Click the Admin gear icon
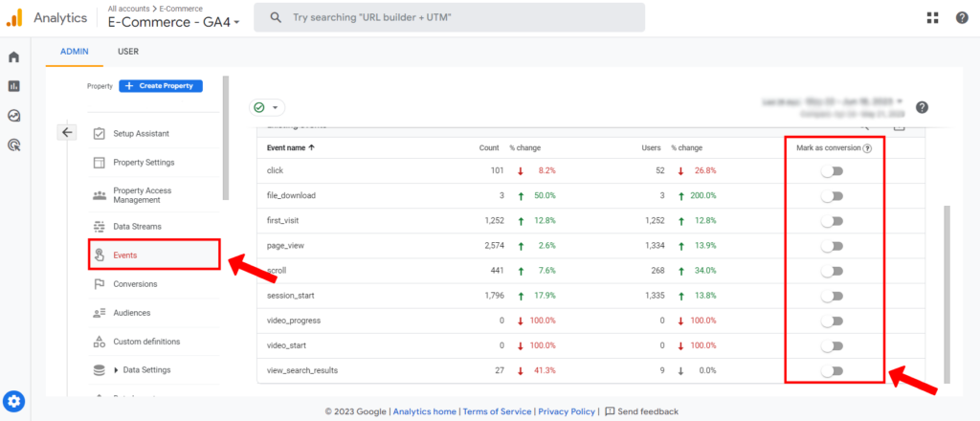Viewport: 980px width, 421px height. tap(13, 401)
